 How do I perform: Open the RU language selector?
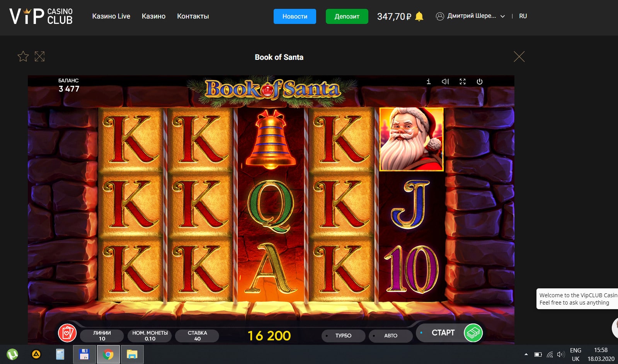pyautogui.click(x=523, y=16)
